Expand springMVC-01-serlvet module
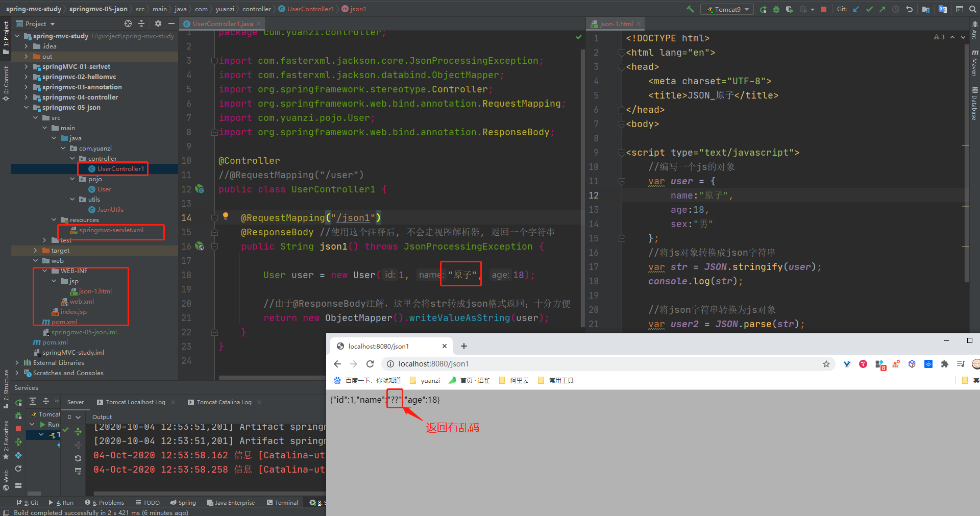This screenshot has height=516, width=980. coord(26,67)
